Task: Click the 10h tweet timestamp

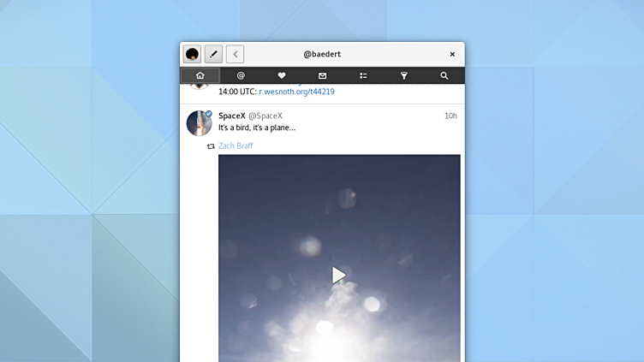Action: pyautogui.click(x=450, y=116)
